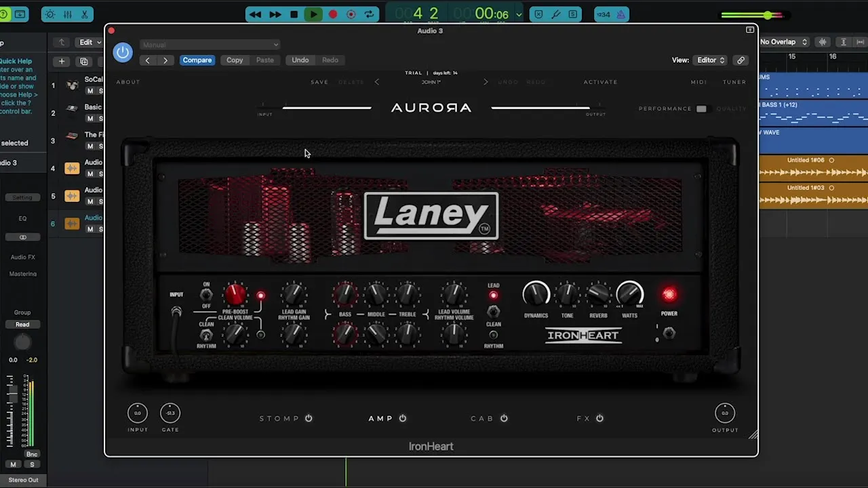Toggle the Solo S icon in control bar

(573, 14)
